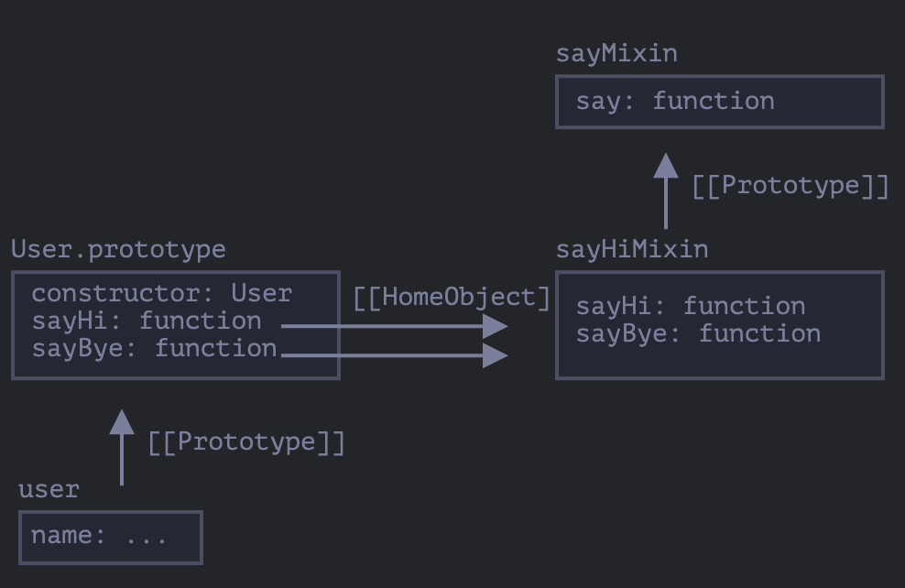905x588 pixels.
Task: Click the sayHiMixin object label
Action: (632, 249)
